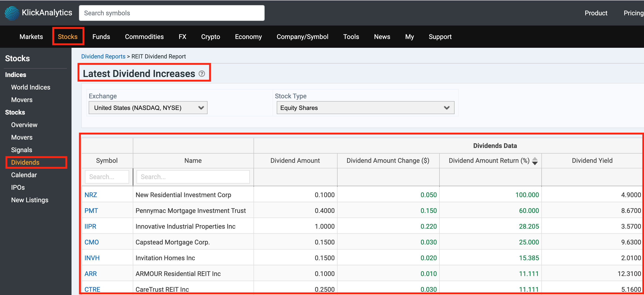Open Movers under Indices in the sidebar

tap(22, 100)
